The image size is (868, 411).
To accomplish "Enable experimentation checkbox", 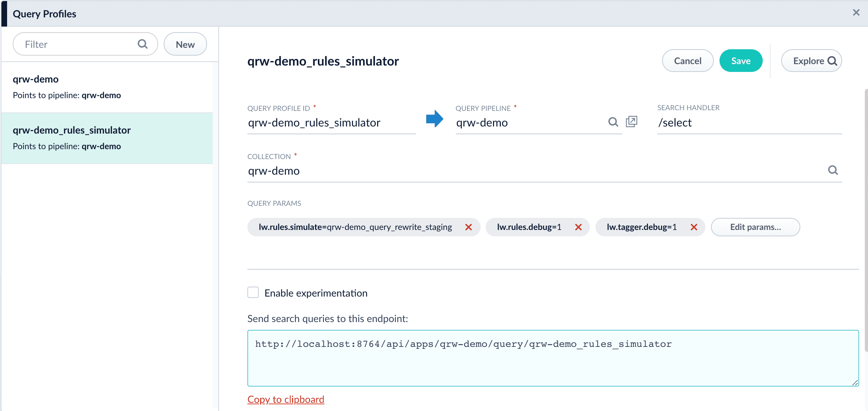I will point(253,293).
